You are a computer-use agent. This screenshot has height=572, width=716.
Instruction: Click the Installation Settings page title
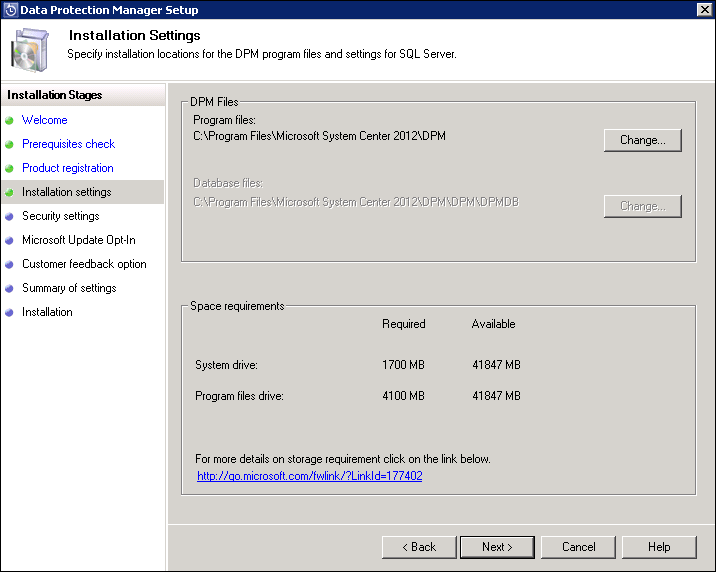[135, 35]
